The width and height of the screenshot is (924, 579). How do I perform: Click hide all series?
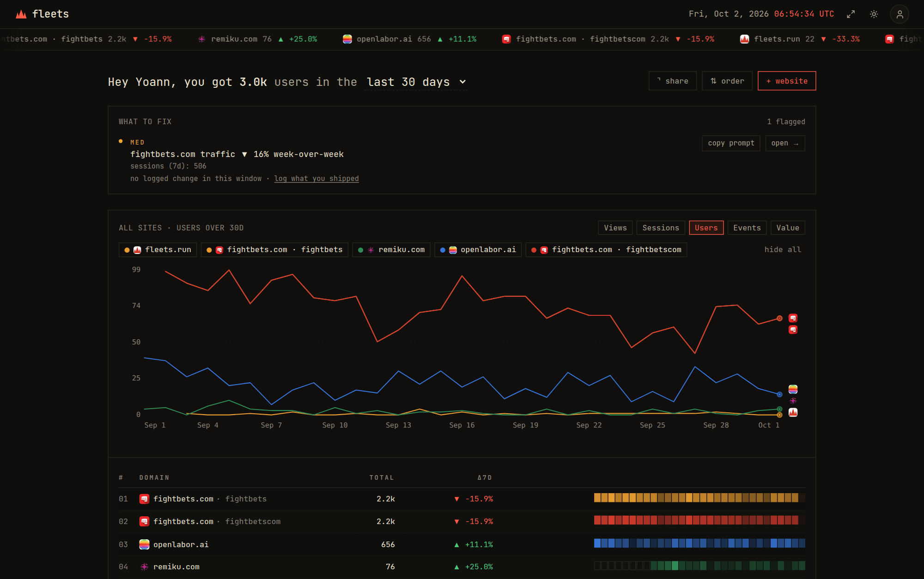783,250
